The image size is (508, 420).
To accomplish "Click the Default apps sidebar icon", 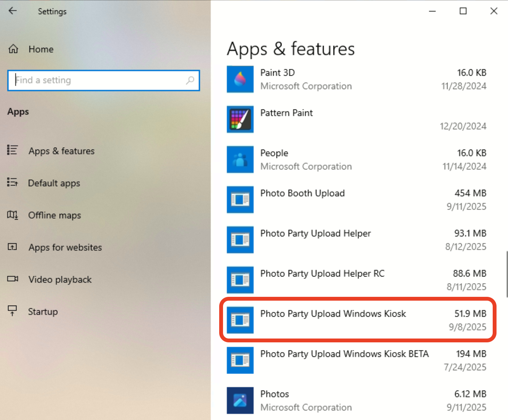I will pyautogui.click(x=12, y=182).
